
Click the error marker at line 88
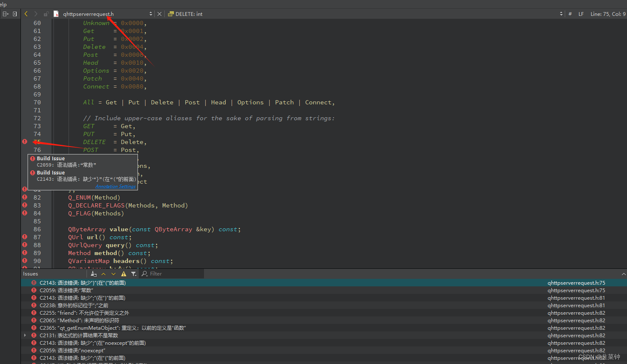[x=25, y=245]
